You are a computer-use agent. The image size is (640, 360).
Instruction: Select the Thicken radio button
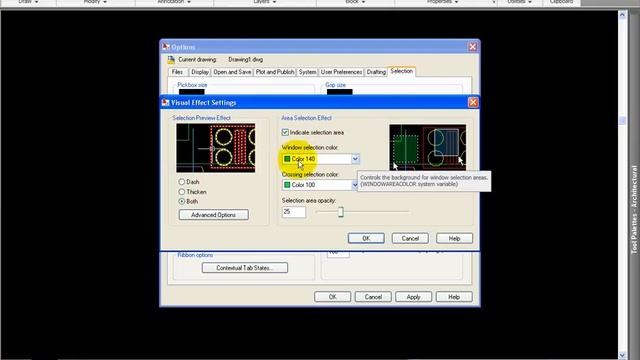[182, 191]
